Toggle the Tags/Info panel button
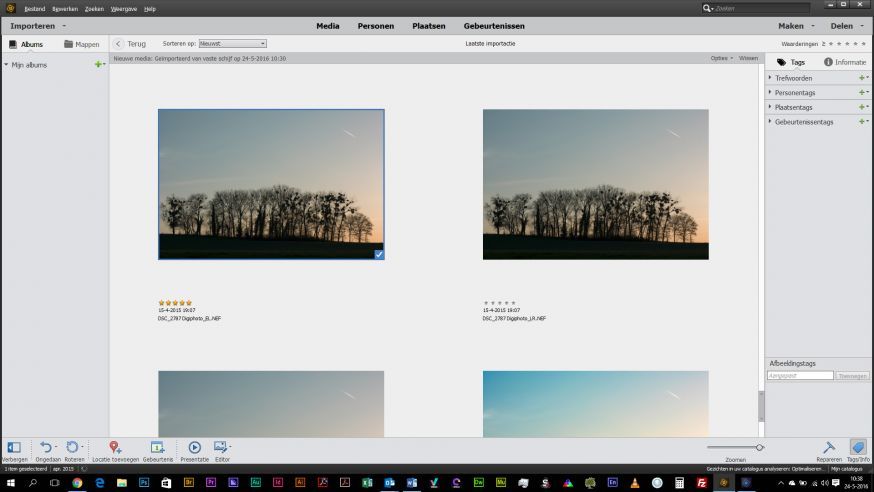The image size is (874, 492). pyautogui.click(x=857, y=448)
